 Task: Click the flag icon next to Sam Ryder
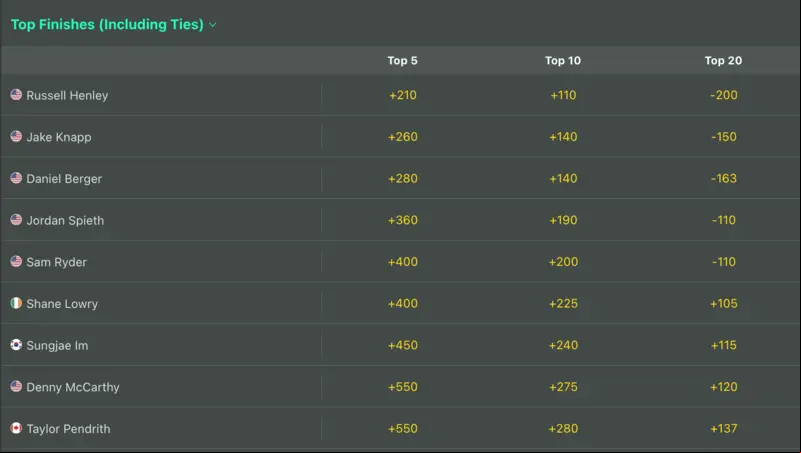(x=16, y=261)
